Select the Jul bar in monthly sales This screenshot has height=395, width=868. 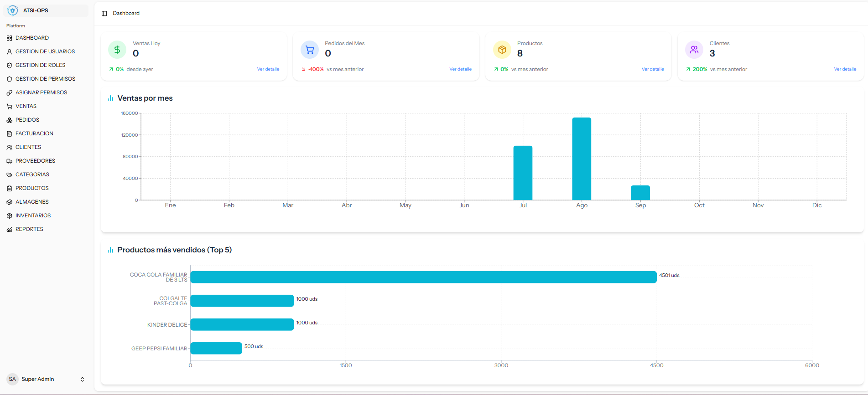(523, 173)
